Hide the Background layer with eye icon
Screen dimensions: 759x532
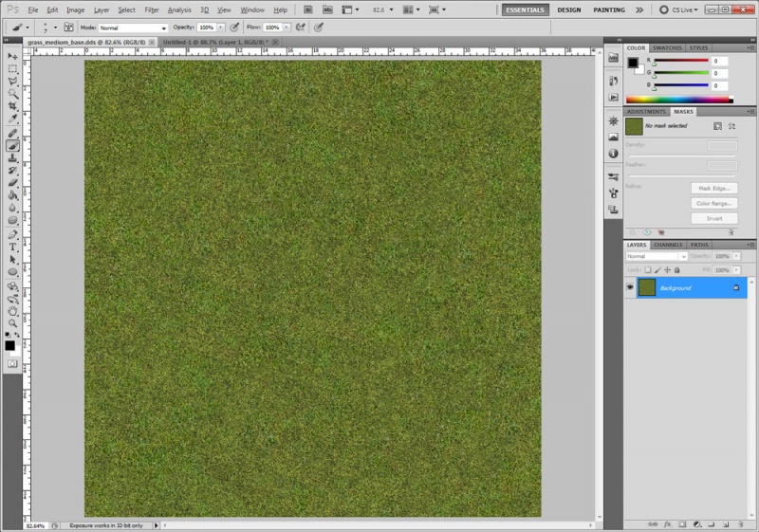point(630,287)
